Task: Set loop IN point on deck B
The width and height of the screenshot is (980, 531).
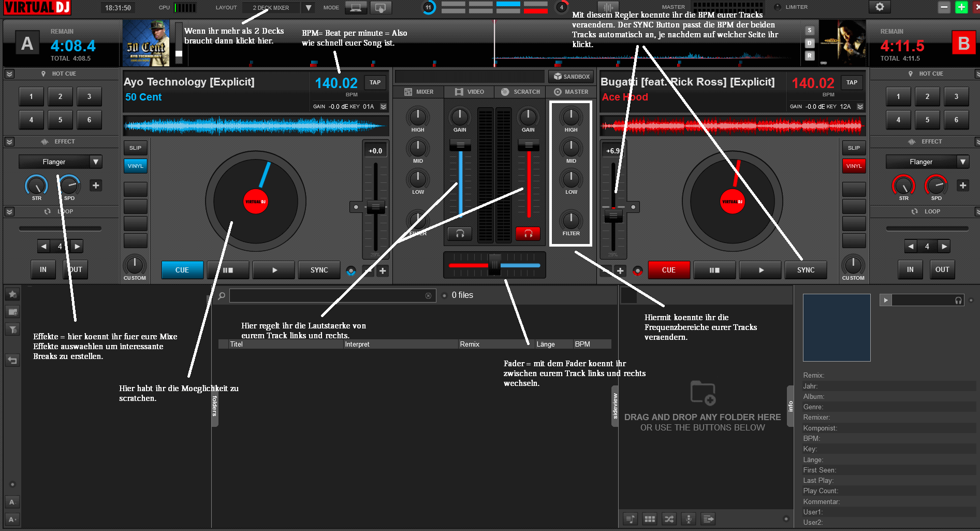Action: click(910, 269)
